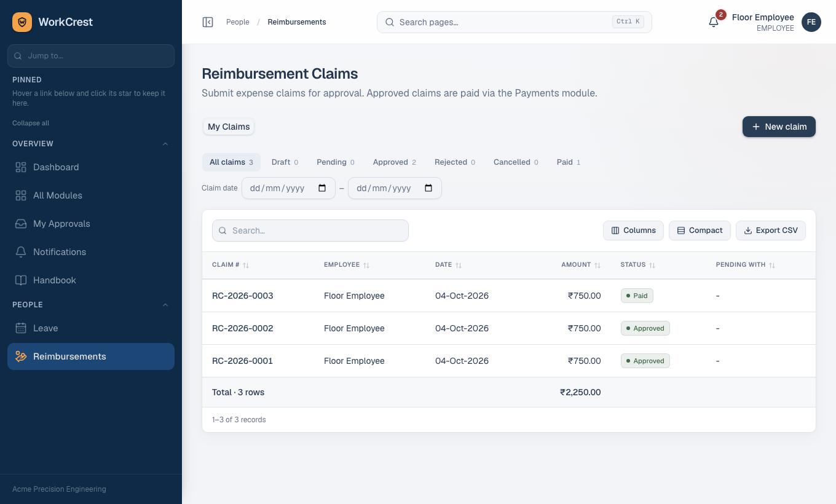Image resolution: width=836 pixels, height=504 pixels.
Task: Open the calendar picker on the second Claim date field
Action: click(x=428, y=188)
